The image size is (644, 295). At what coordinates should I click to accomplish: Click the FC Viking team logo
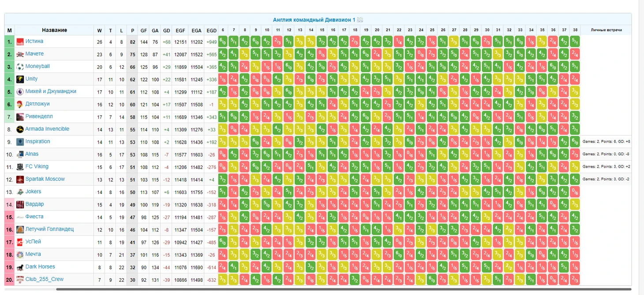(x=20, y=167)
